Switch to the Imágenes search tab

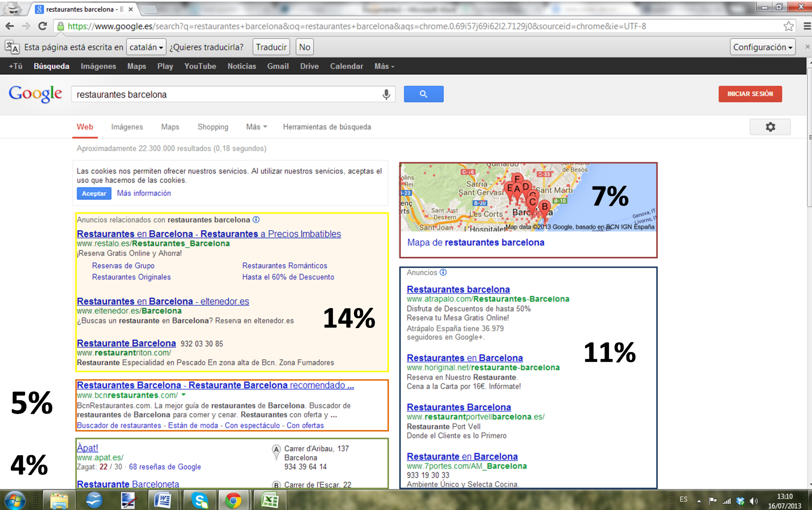(127, 127)
